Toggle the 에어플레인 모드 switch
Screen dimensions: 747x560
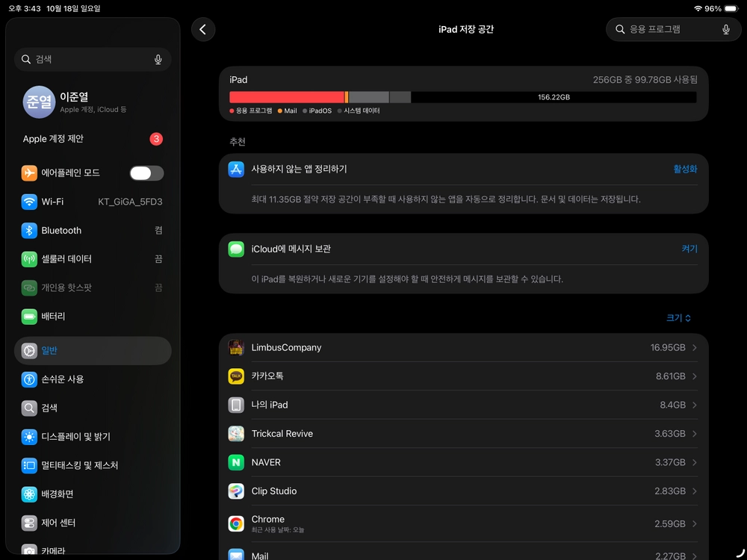tap(146, 173)
